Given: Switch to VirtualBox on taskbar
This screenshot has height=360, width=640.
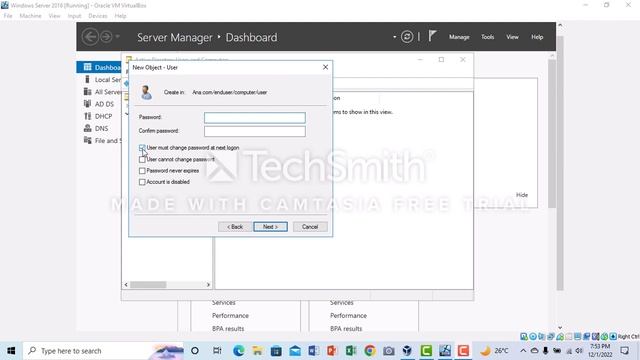Looking at the screenshot, I should tap(407, 351).
